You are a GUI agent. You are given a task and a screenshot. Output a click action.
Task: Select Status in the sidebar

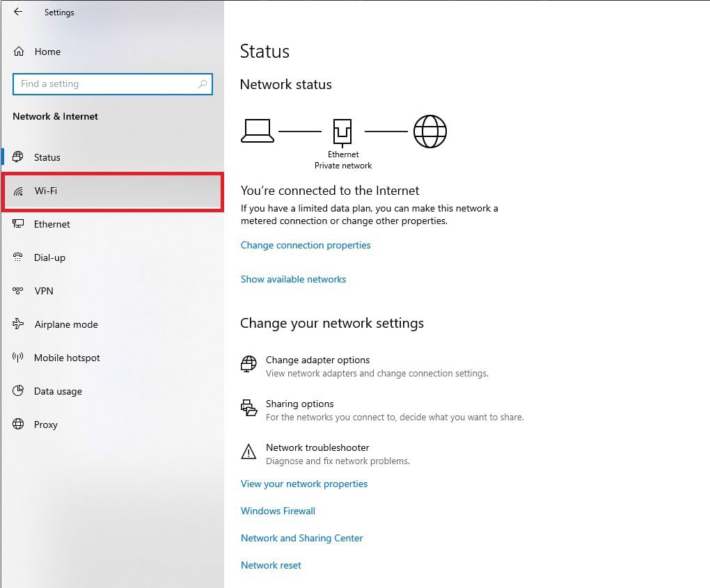pyautogui.click(x=112, y=157)
